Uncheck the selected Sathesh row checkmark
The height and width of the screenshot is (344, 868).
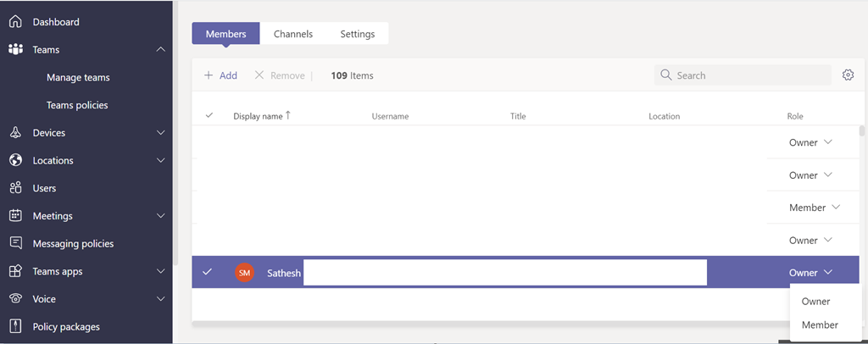(207, 271)
